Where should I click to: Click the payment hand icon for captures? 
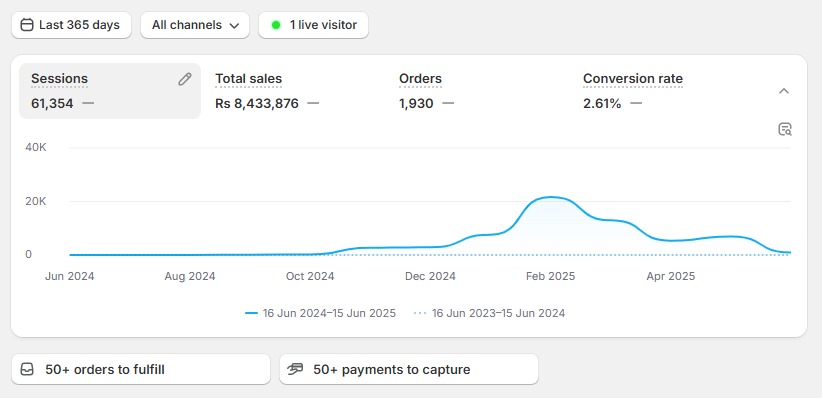pos(295,370)
